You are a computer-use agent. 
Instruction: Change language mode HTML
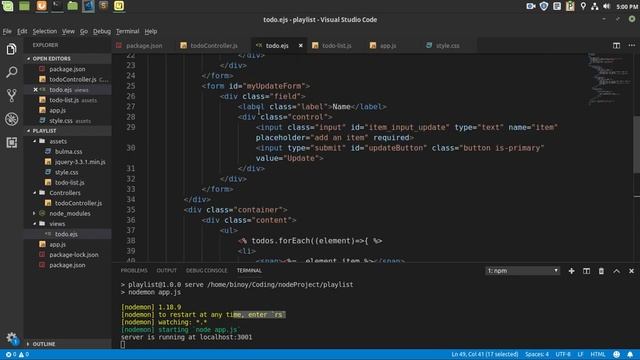click(x=598, y=354)
